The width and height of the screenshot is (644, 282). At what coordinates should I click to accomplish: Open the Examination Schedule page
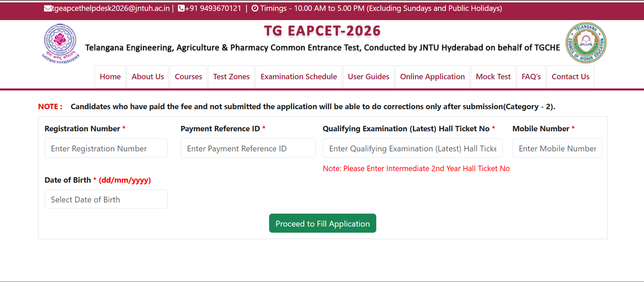(x=299, y=77)
